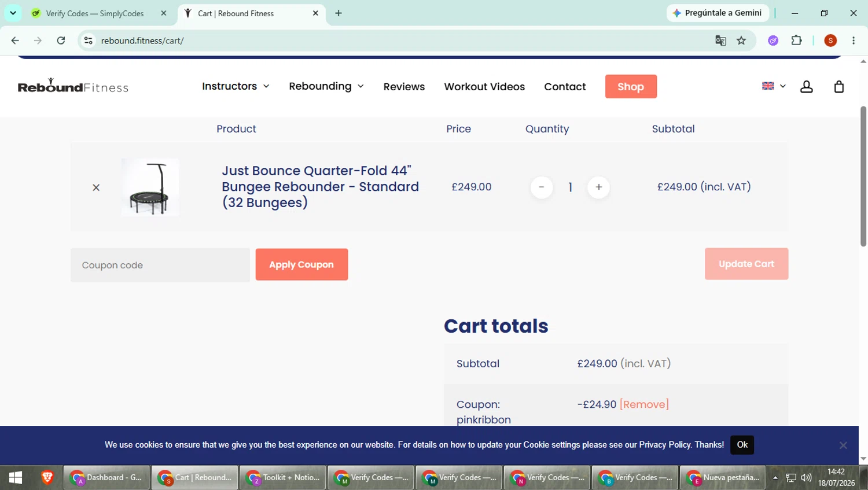Switch to Dashboard Chrome window in taskbar
This screenshot has height=490, width=868.
pyautogui.click(x=106, y=478)
